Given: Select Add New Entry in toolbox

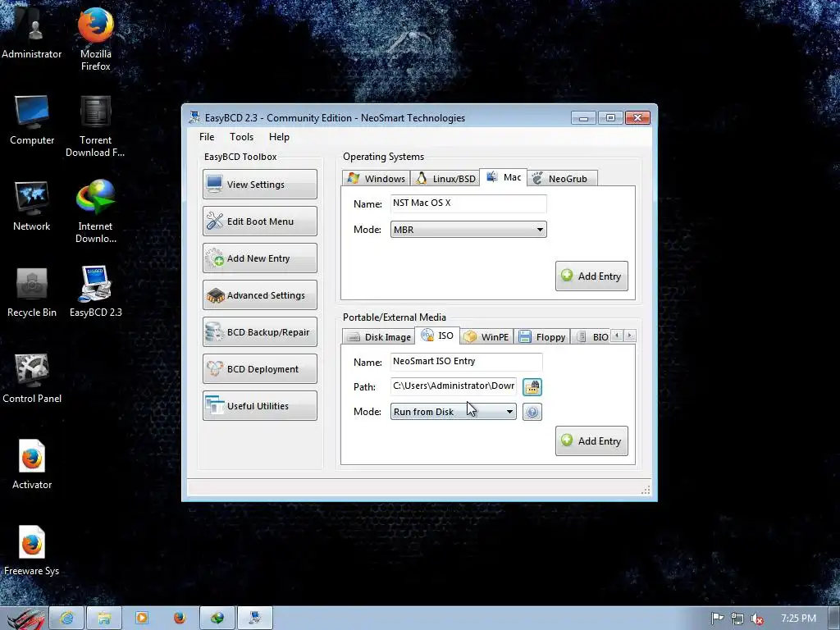Looking at the screenshot, I should tap(260, 258).
